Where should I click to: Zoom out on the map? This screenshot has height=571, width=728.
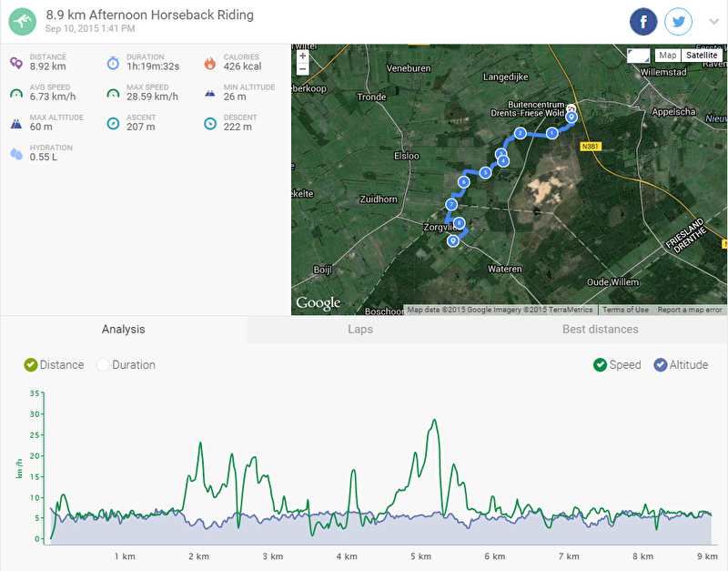[303, 69]
